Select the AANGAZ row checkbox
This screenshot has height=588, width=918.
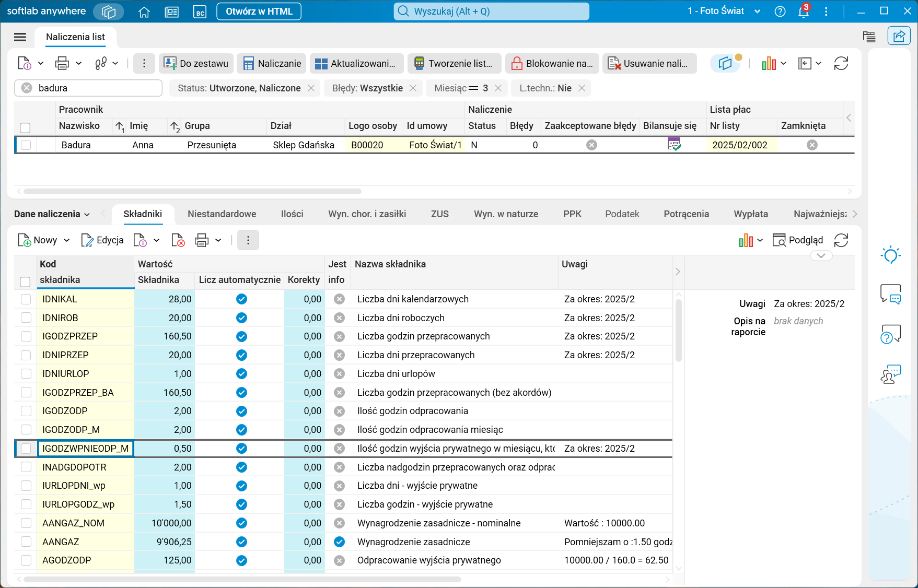pyautogui.click(x=26, y=542)
